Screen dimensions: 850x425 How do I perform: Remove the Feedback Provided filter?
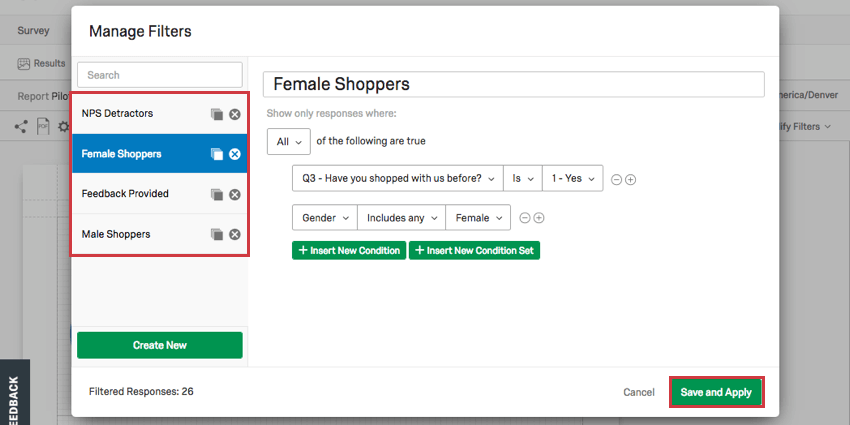[235, 194]
